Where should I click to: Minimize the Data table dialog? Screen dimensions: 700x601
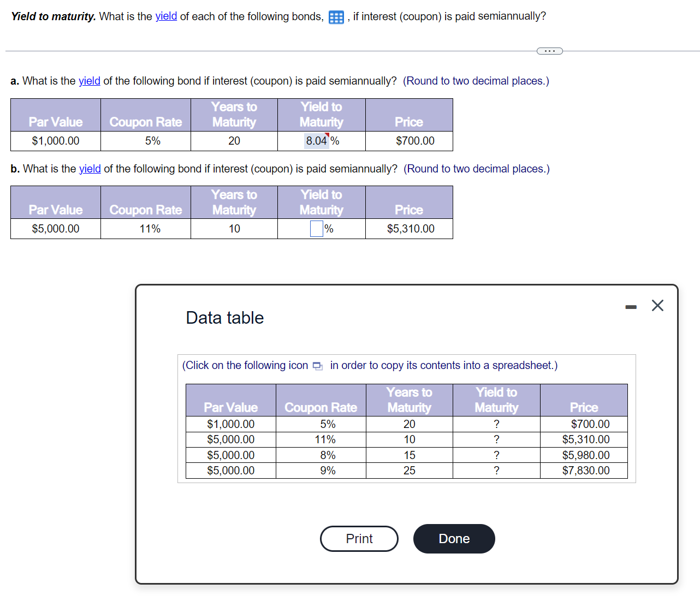tap(631, 307)
